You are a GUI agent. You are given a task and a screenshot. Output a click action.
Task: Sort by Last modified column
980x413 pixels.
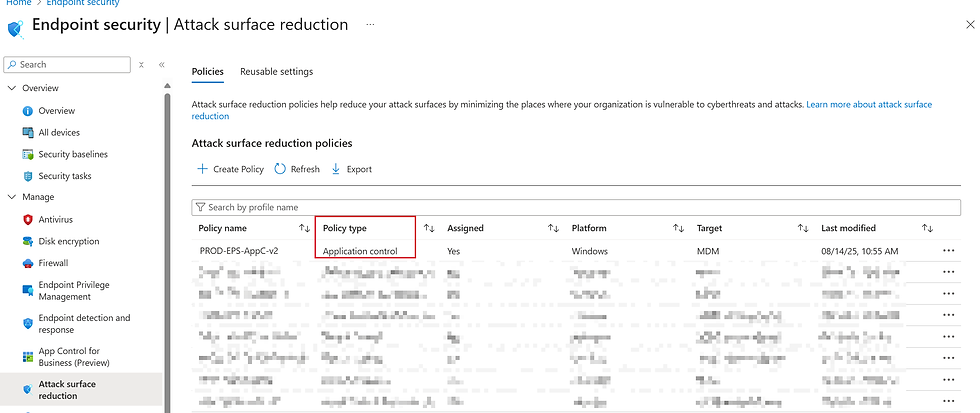coord(928,229)
